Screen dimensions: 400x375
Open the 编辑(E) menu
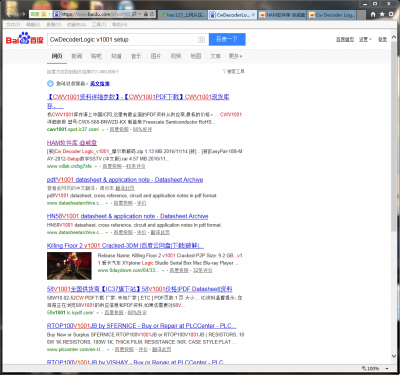point(33,25)
